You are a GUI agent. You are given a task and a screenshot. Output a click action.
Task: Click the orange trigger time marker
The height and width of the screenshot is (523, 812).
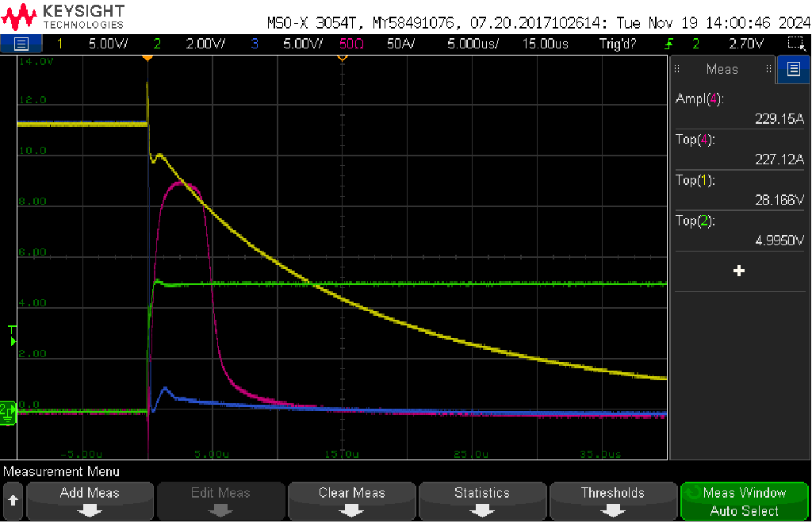point(147,58)
